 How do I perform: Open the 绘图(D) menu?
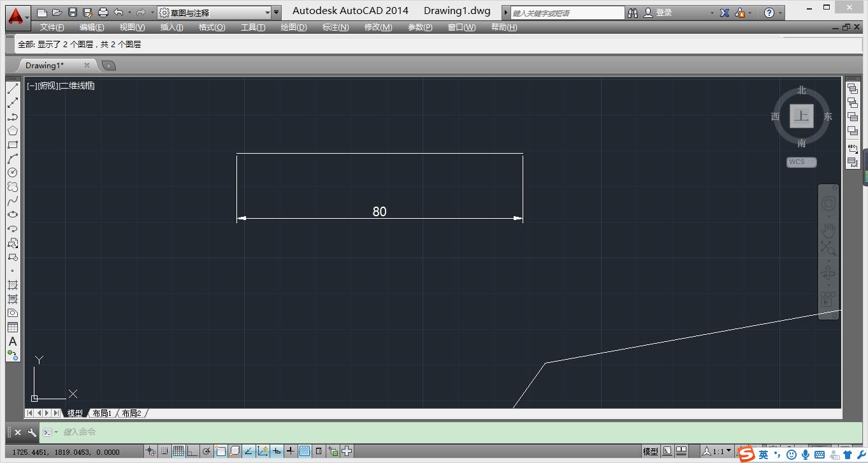(x=294, y=27)
